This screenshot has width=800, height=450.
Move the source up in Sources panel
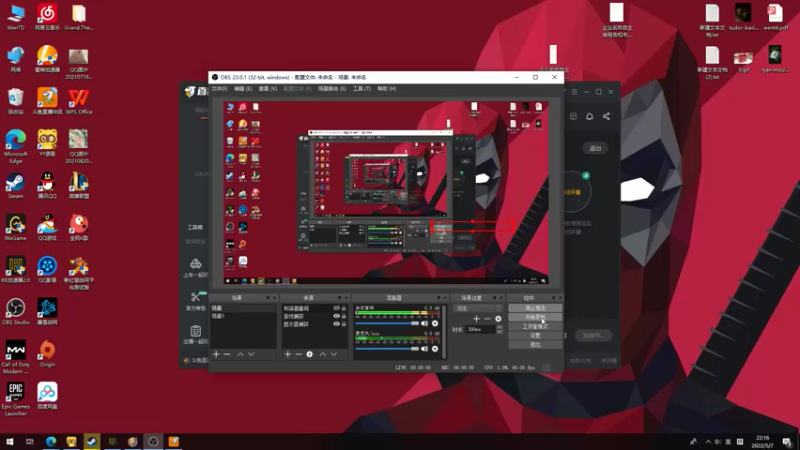click(322, 354)
